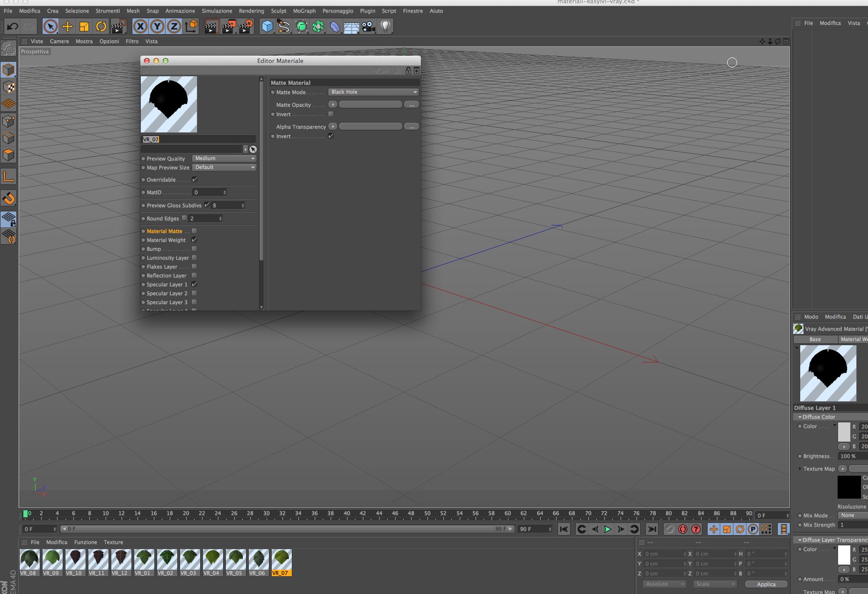Click the Matte Opacity browse button
Viewport: 868px width, 594px height.
click(412, 105)
